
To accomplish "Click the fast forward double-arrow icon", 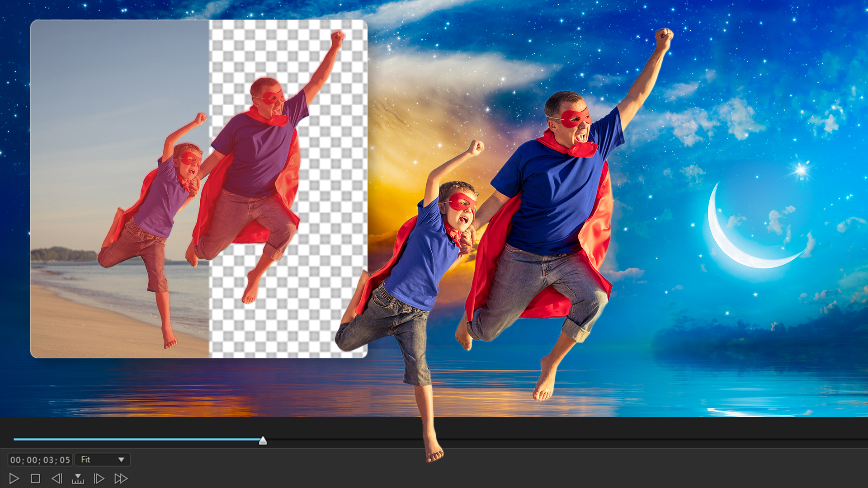I will pos(121,479).
